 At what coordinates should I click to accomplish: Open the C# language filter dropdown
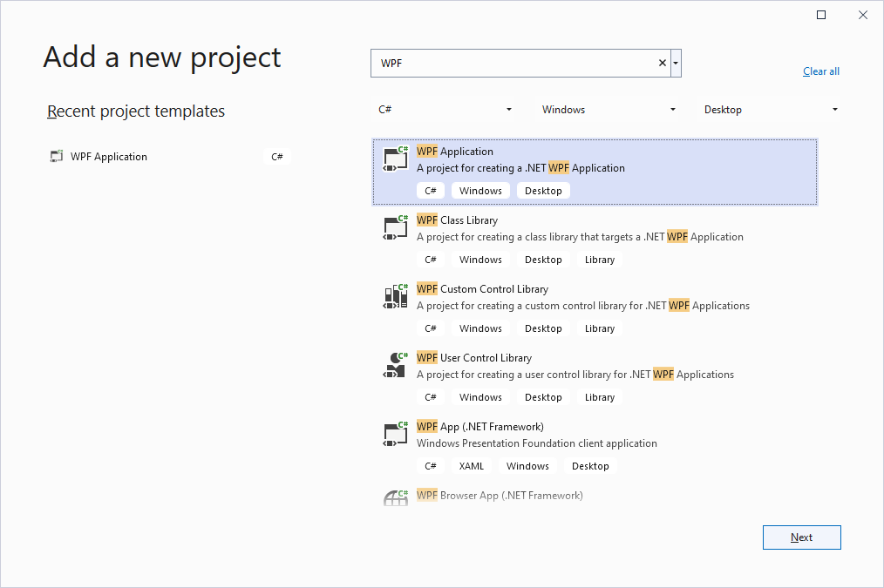point(445,110)
